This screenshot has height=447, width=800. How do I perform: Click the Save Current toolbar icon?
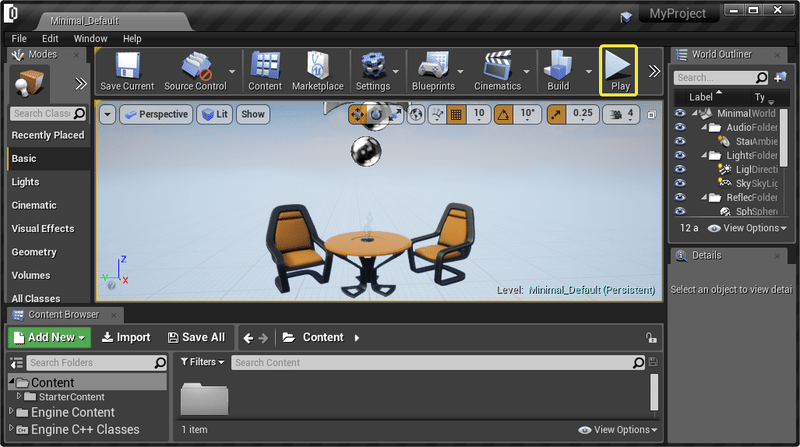[x=127, y=71]
